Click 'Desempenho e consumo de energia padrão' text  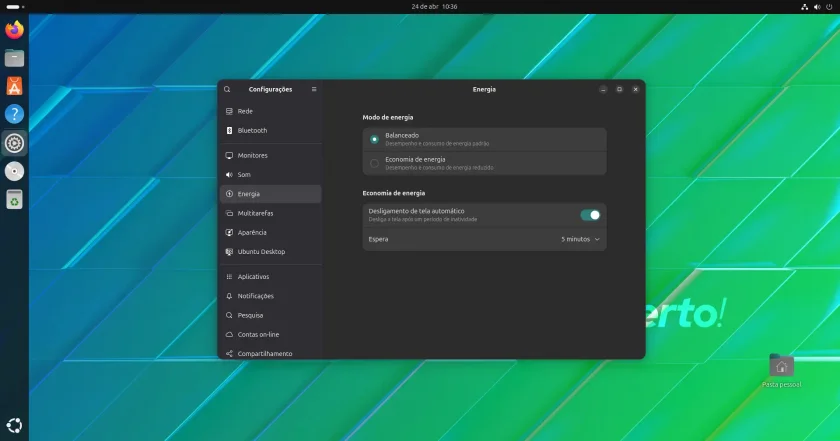pos(437,144)
